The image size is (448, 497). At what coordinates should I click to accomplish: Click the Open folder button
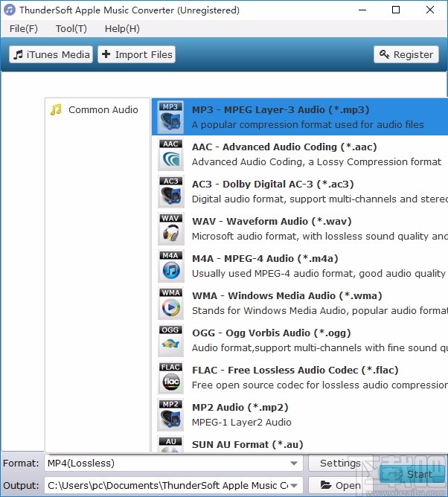(x=340, y=485)
